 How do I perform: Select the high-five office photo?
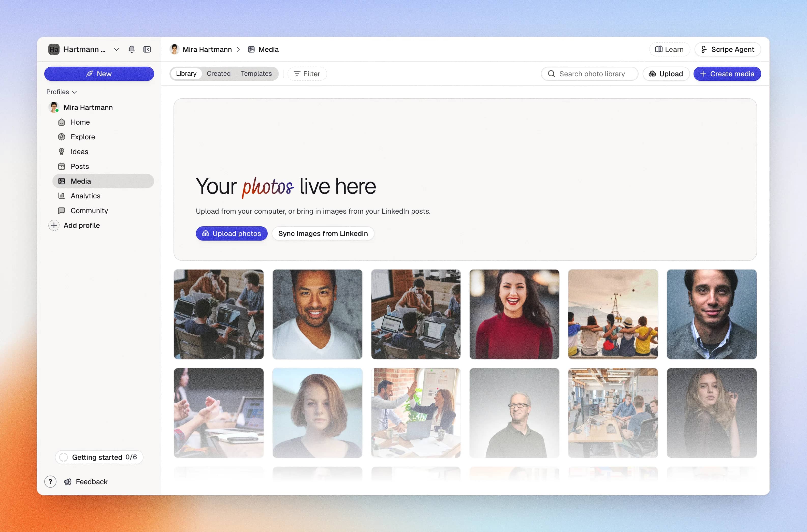pyautogui.click(x=416, y=413)
